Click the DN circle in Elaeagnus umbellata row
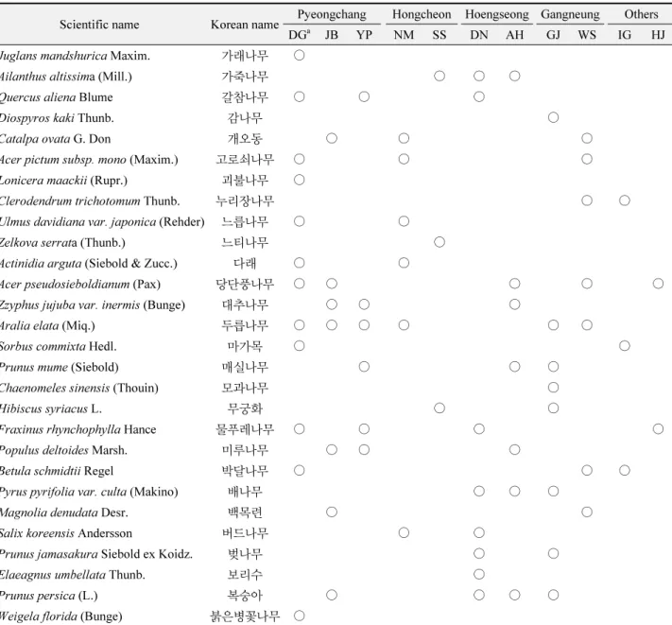 coord(479,575)
